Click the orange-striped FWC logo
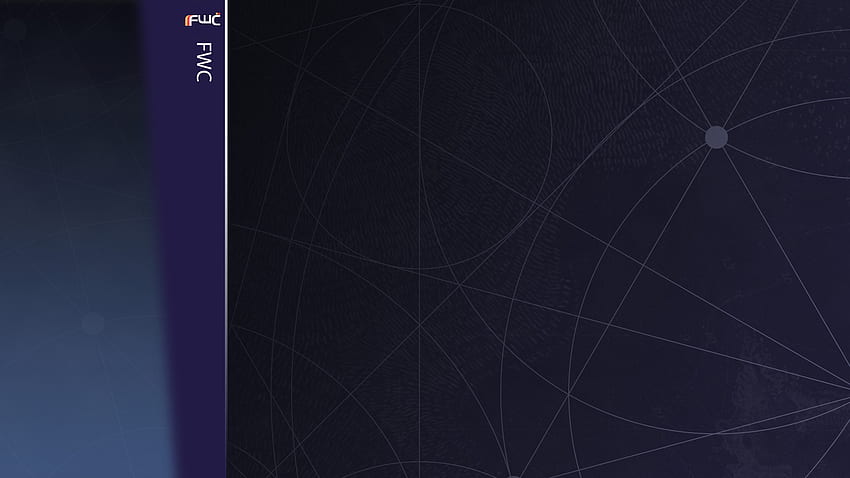Image resolution: width=850 pixels, height=478 pixels. pos(203,20)
